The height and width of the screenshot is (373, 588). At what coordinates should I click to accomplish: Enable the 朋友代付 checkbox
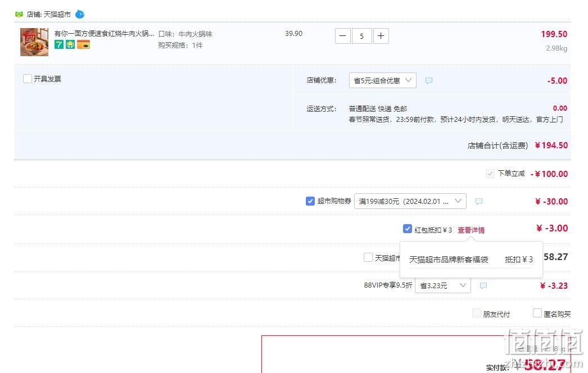click(x=477, y=313)
